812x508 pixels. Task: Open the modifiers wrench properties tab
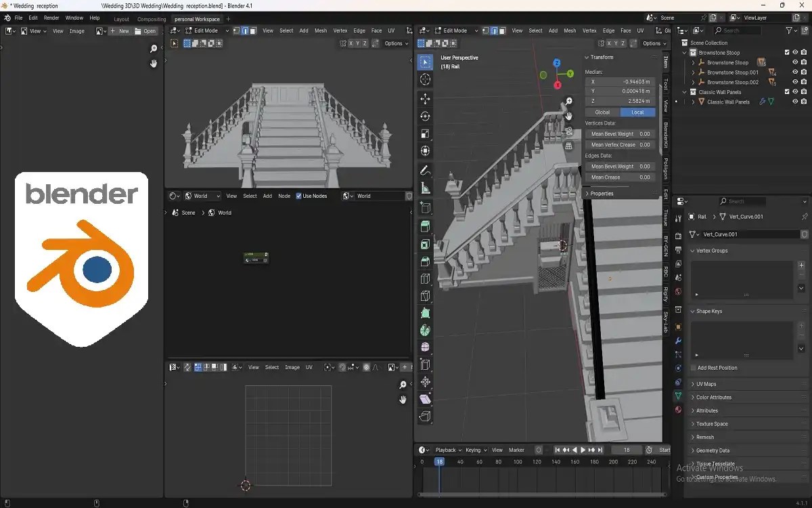click(x=678, y=341)
